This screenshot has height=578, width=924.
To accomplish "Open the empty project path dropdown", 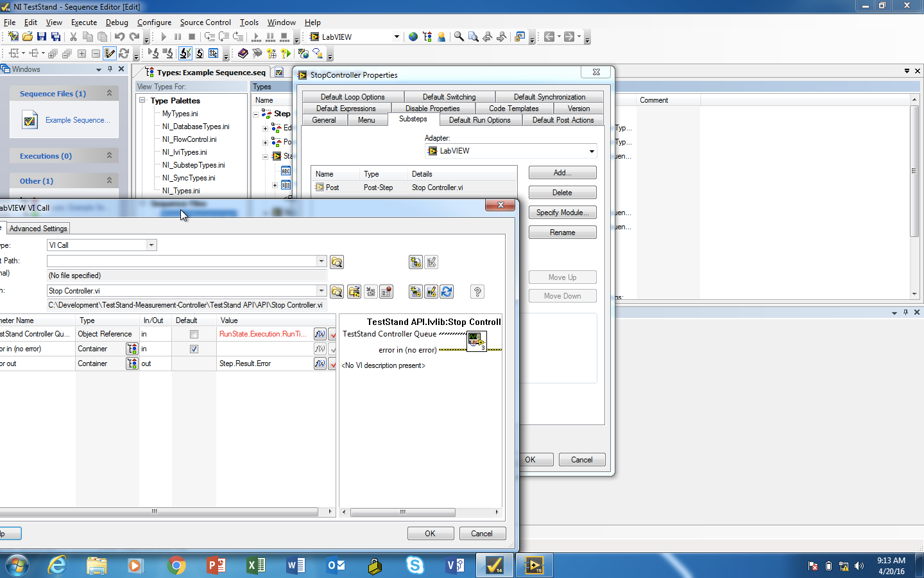I will tap(321, 261).
